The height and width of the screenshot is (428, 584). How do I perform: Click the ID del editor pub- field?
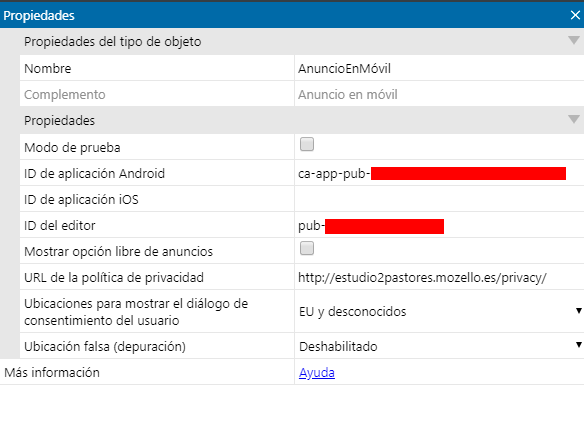(439, 225)
